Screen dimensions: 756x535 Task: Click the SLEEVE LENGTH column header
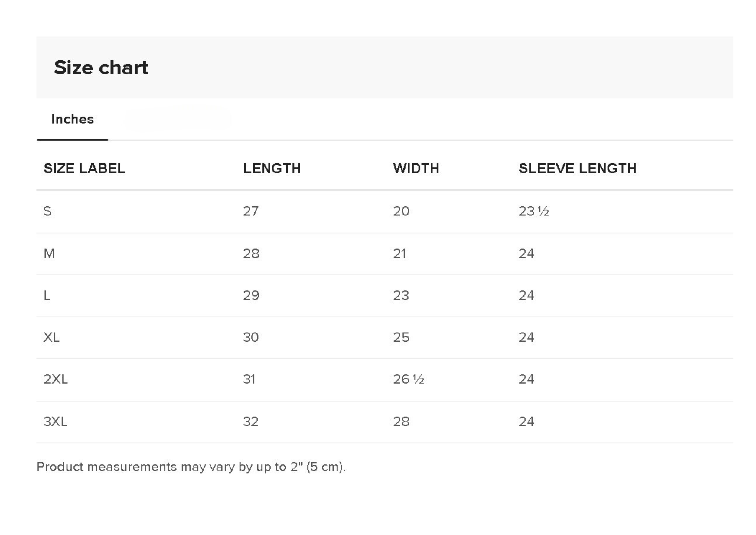(x=577, y=168)
